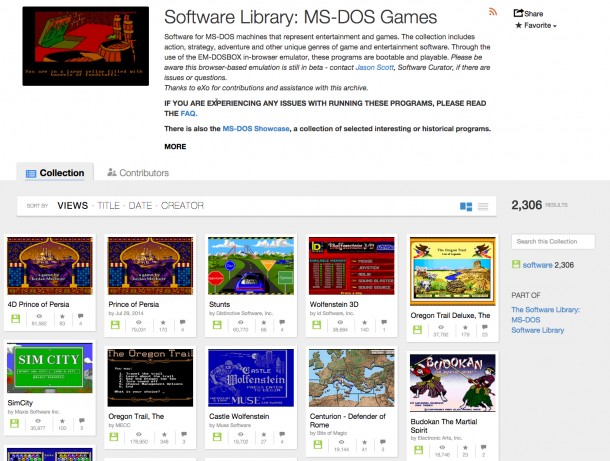Open Oregon Trail Deluxe, The title
610x461 pixels.
450,316
